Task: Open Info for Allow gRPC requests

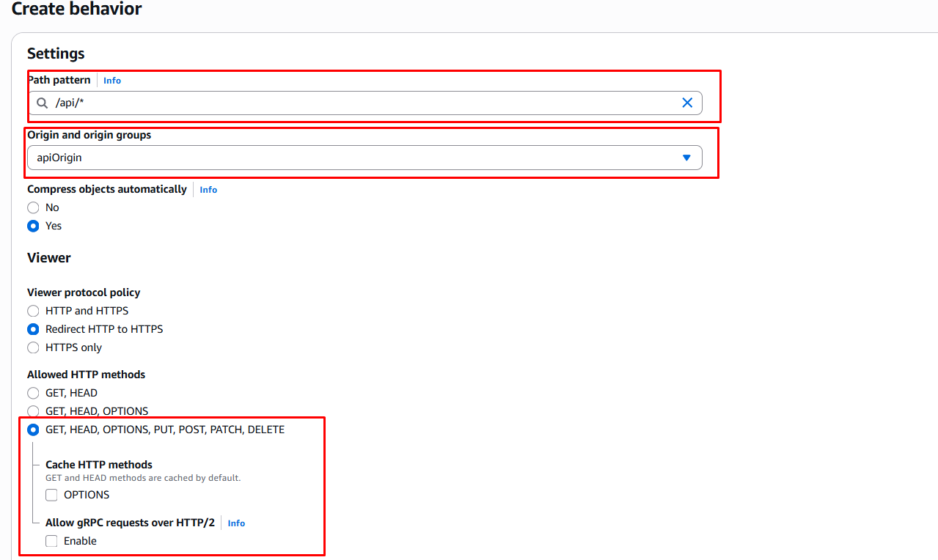Action: 236,523
